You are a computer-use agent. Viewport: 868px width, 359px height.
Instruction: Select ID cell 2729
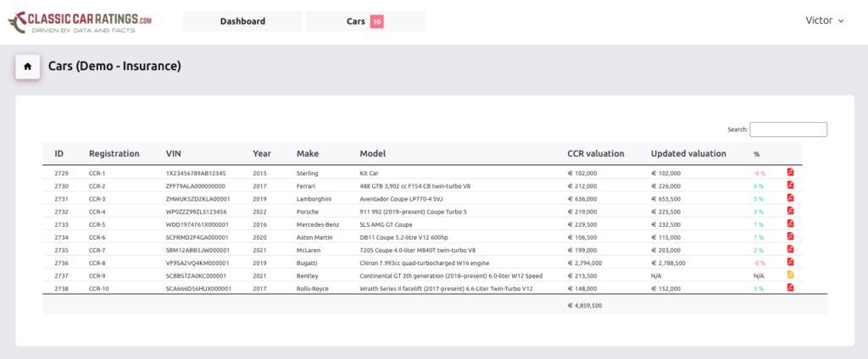pyautogui.click(x=61, y=173)
